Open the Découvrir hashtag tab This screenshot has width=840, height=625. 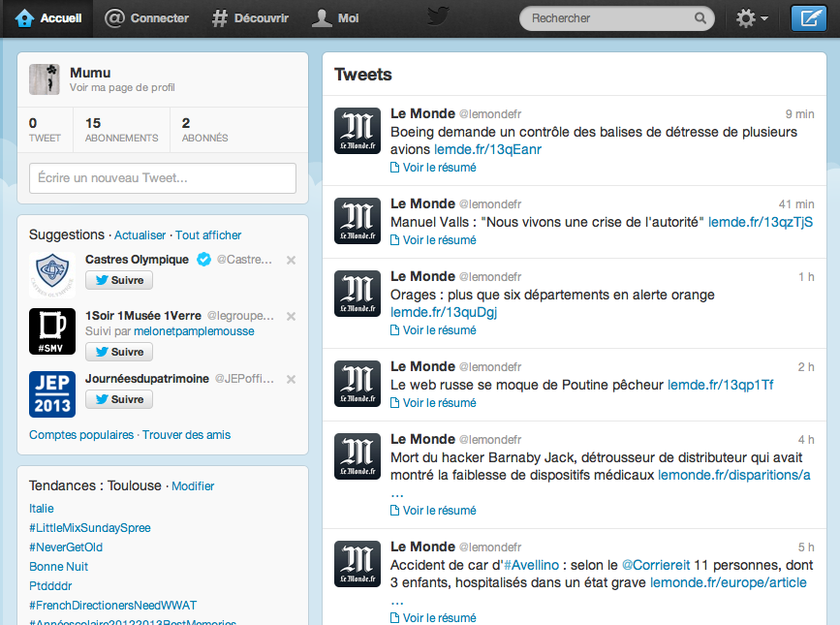[250, 18]
